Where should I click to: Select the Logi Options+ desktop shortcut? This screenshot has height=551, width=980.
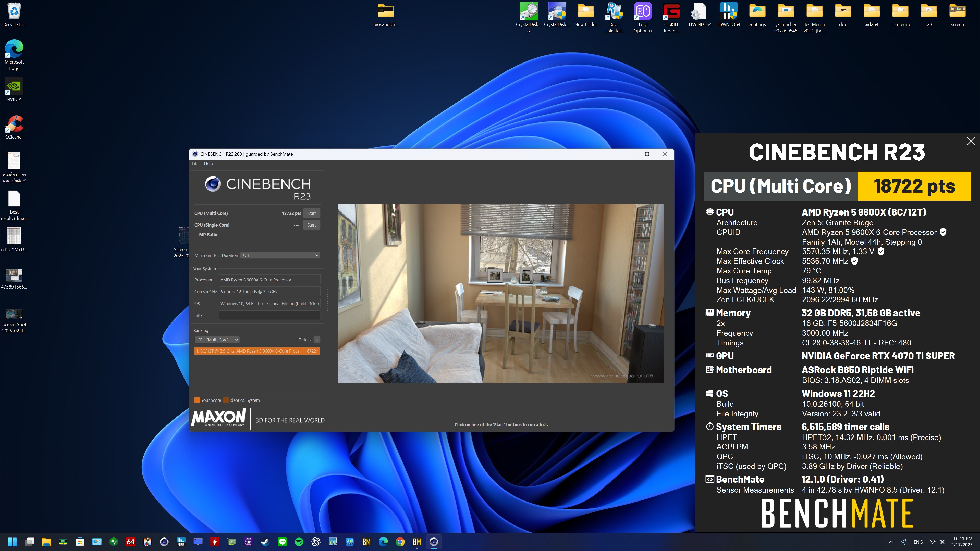click(x=643, y=18)
